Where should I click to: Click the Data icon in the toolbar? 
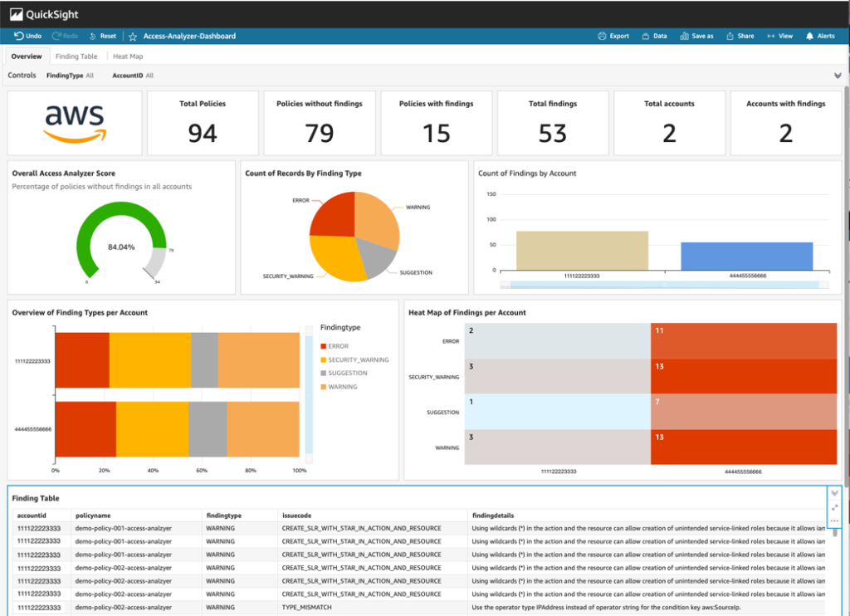point(656,36)
